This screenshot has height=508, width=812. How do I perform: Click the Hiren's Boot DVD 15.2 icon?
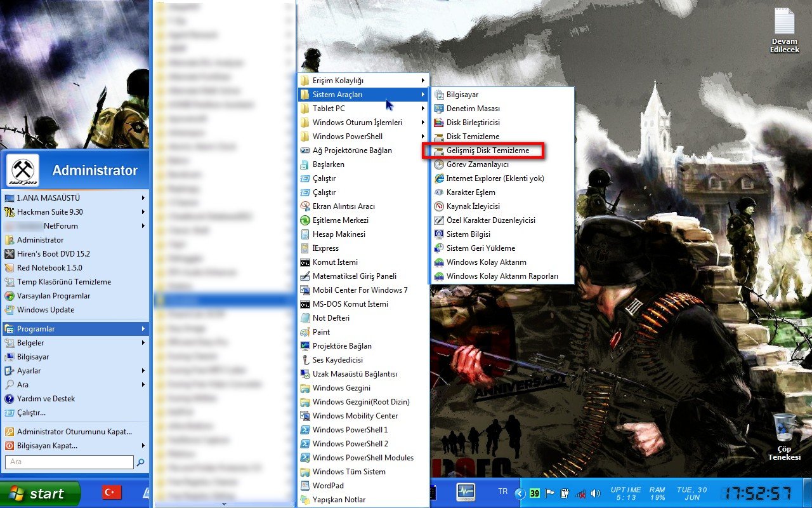click(10, 254)
